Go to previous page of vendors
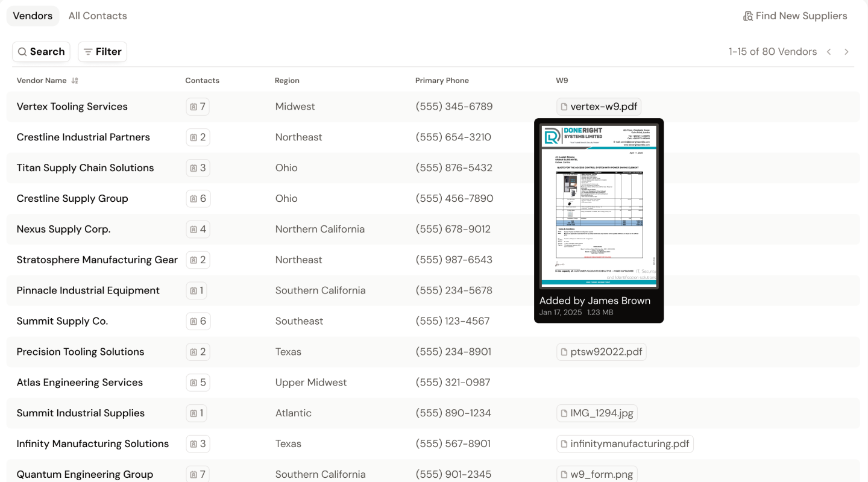 829,52
